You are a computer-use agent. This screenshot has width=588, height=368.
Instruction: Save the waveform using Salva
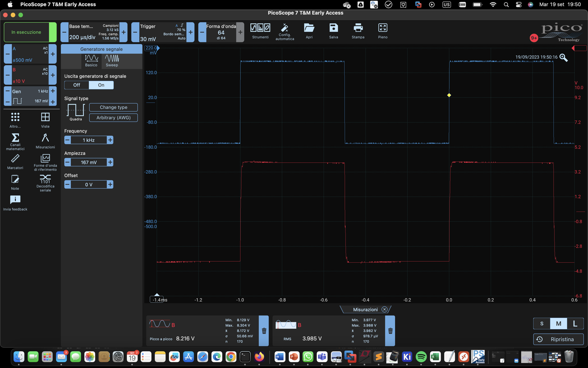(x=333, y=31)
